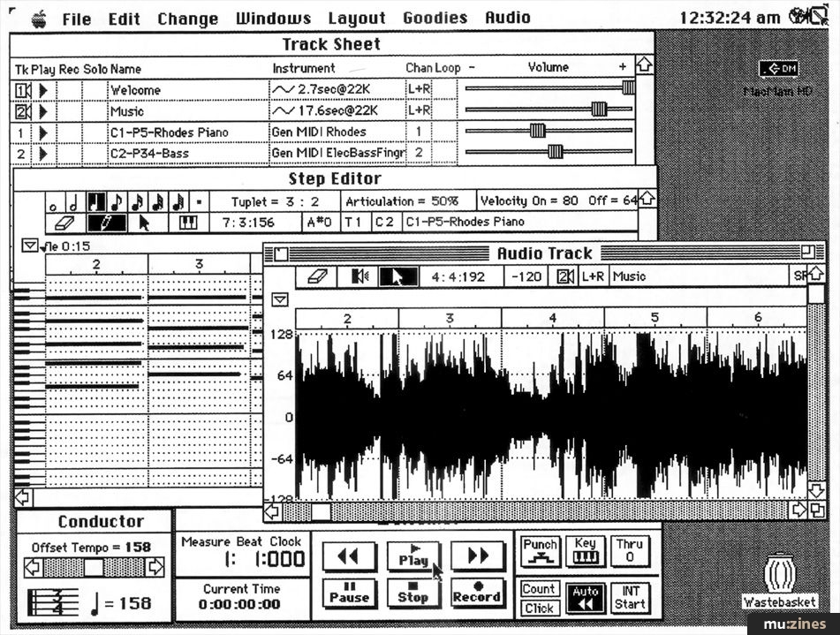Image resolution: width=840 pixels, height=635 pixels.
Task: Toggle the Punch button in transport panel
Action: coord(539,551)
